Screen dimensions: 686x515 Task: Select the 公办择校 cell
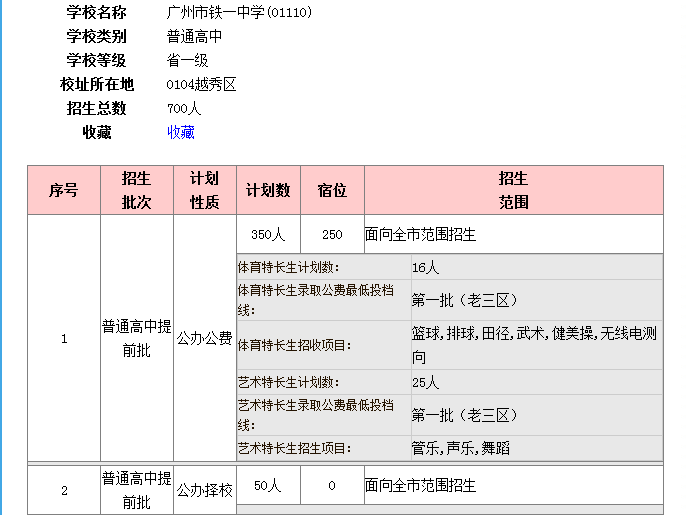[205, 490]
